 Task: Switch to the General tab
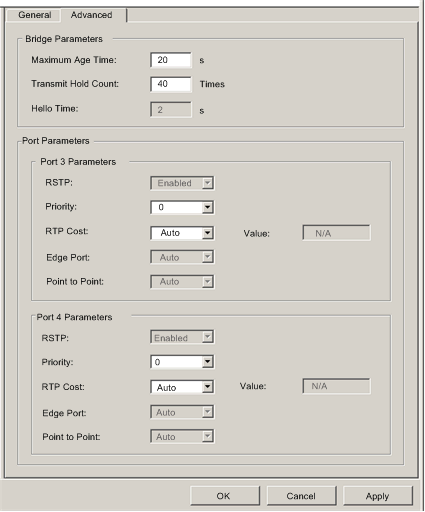(x=34, y=15)
